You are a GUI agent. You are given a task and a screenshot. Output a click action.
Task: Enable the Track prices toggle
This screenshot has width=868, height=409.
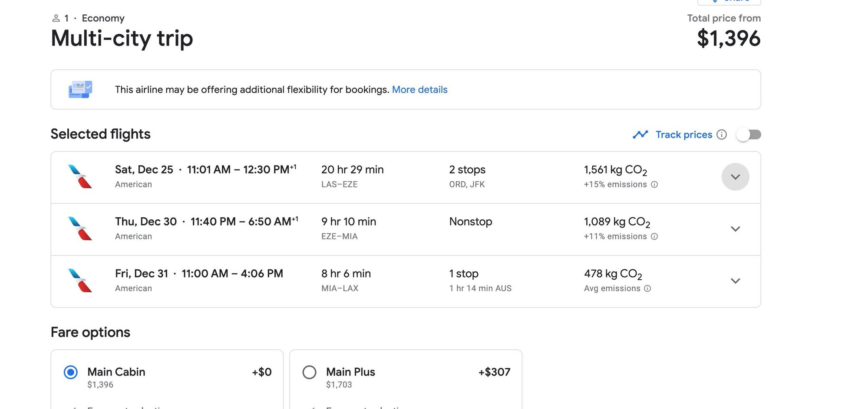(x=749, y=134)
